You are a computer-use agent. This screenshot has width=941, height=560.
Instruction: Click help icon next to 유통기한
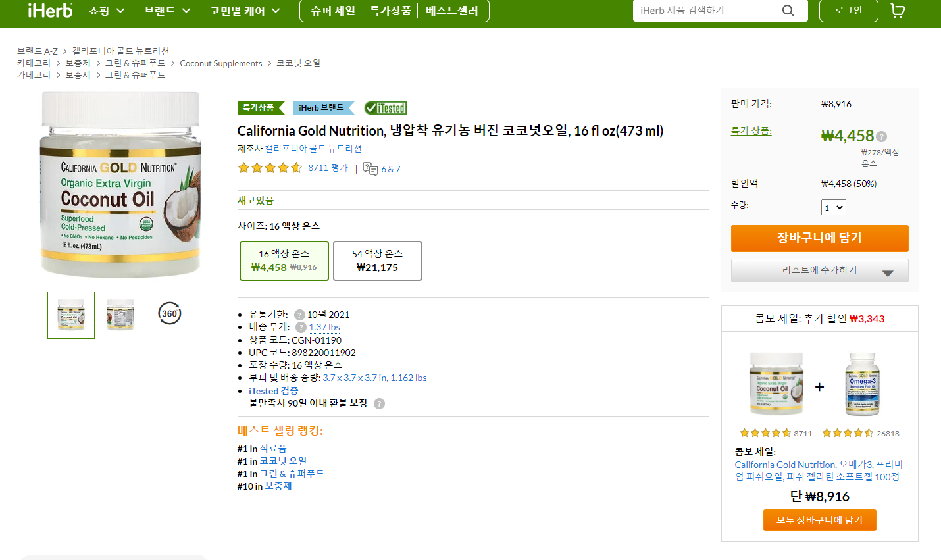[299, 315]
